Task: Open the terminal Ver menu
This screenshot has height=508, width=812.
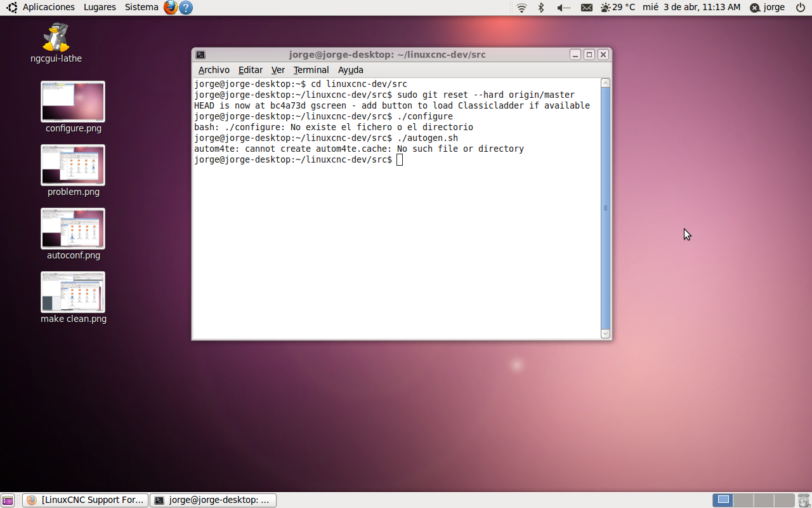Action: [278, 70]
